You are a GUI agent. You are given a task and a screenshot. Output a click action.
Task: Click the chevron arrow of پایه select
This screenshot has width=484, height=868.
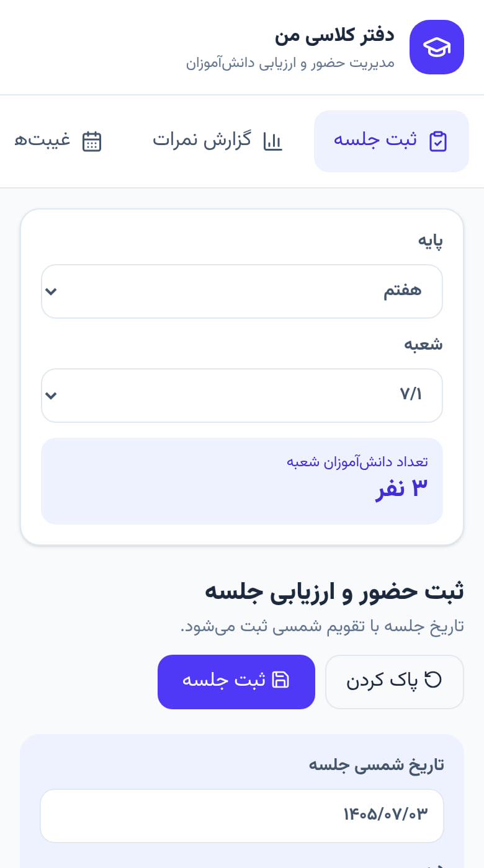52,291
